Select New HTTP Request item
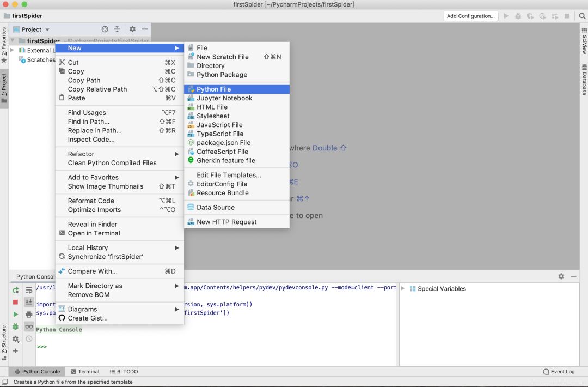Image resolution: width=588 pixels, height=387 pixels. [237, 222]
